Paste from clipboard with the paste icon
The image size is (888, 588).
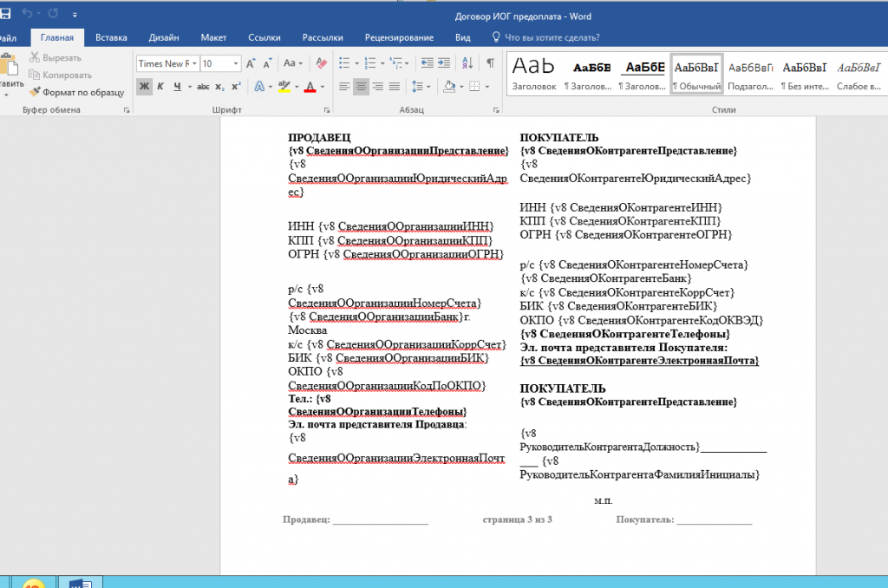tap(10, 67)
